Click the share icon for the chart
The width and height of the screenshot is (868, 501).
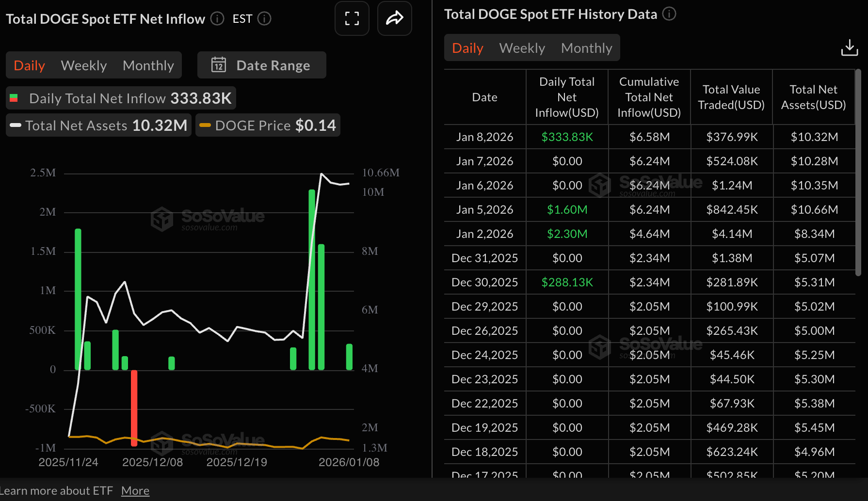coord(394,18)
